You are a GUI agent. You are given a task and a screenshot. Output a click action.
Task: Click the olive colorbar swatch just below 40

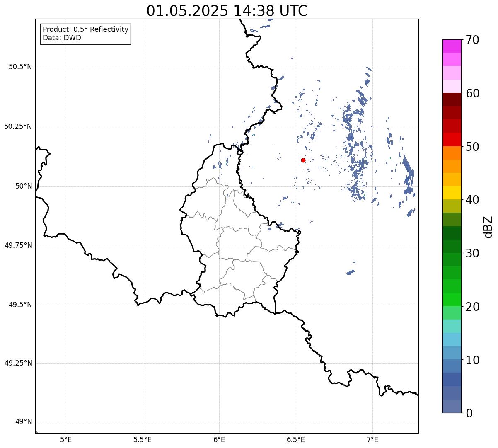(x=452, y=206)
